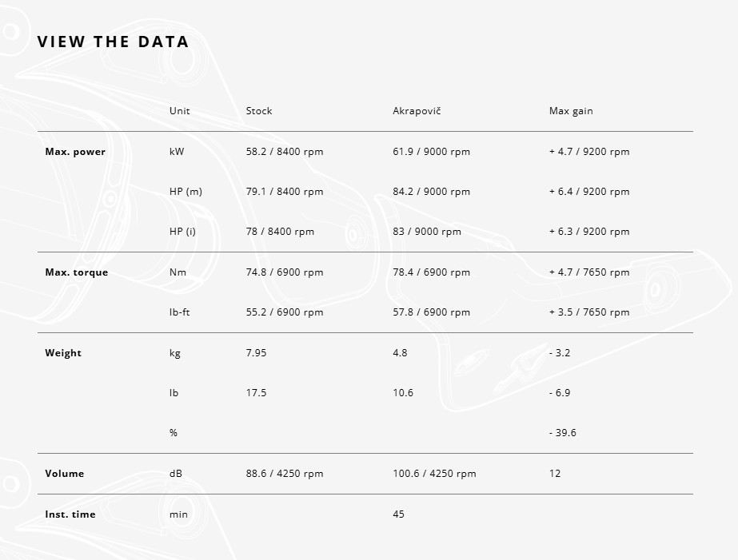
Task: Select the installation time value 45
Action: pyautogui.click(x=399, y=514)
